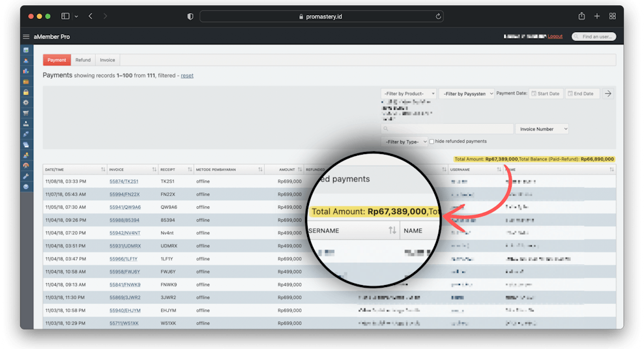Sort by Username column arrows
The width and height of the screenshot is (644, 349).
point(499,170)
